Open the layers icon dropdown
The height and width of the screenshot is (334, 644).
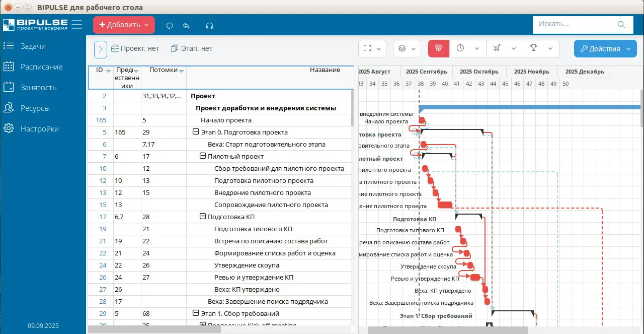[407, 48]
